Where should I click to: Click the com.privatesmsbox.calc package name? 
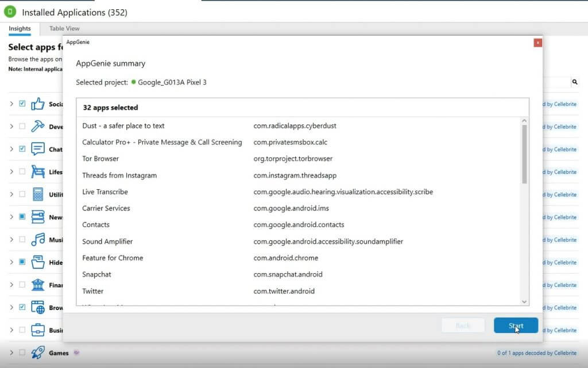click(x=290, y=143)
